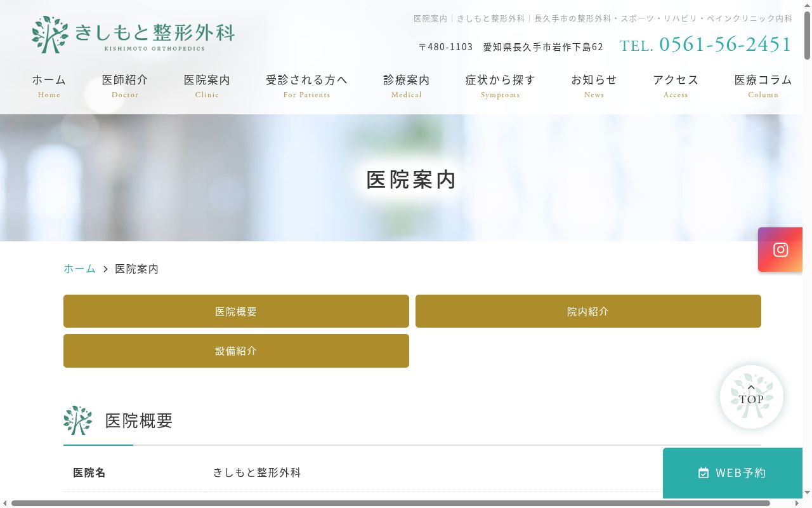Click the horizontal scrollbar left arrow
812x508 pixels.
(4, 504)
